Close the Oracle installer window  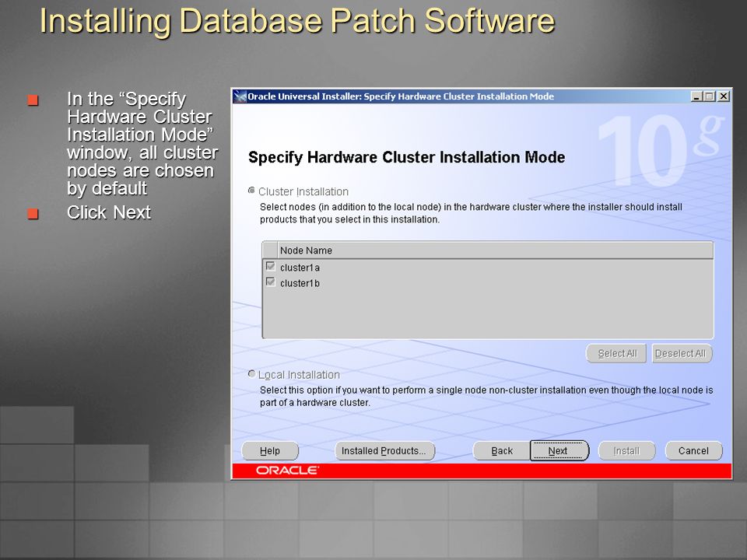click(724, 96)
